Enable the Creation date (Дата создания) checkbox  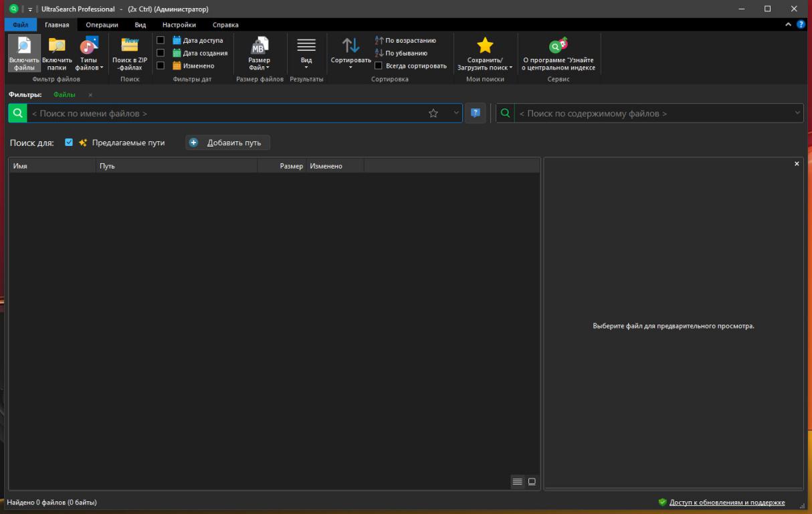pyautogui.click(x=161, y=53)
